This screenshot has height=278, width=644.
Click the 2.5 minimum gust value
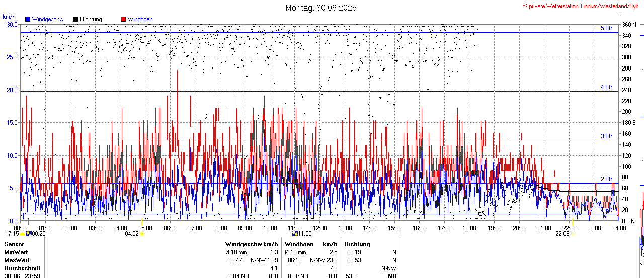click(334, 252)
